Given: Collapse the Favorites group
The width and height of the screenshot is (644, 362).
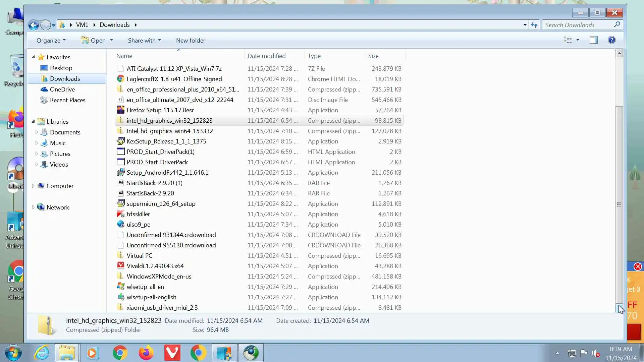Looking at the screenshot, I should (33, 57).
